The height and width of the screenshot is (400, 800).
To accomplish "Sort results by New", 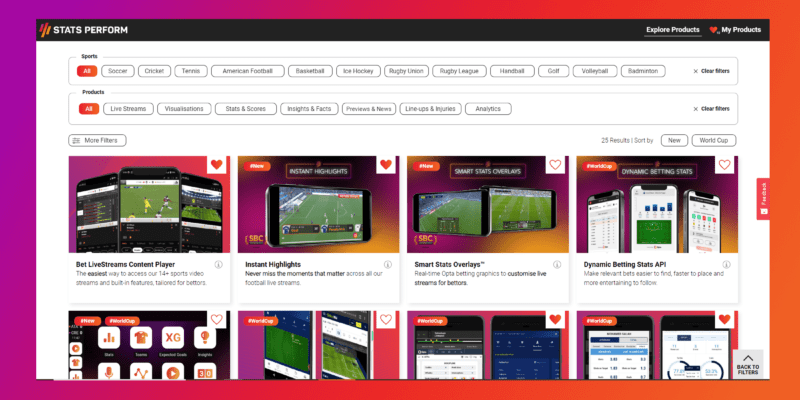I will 674,140.
